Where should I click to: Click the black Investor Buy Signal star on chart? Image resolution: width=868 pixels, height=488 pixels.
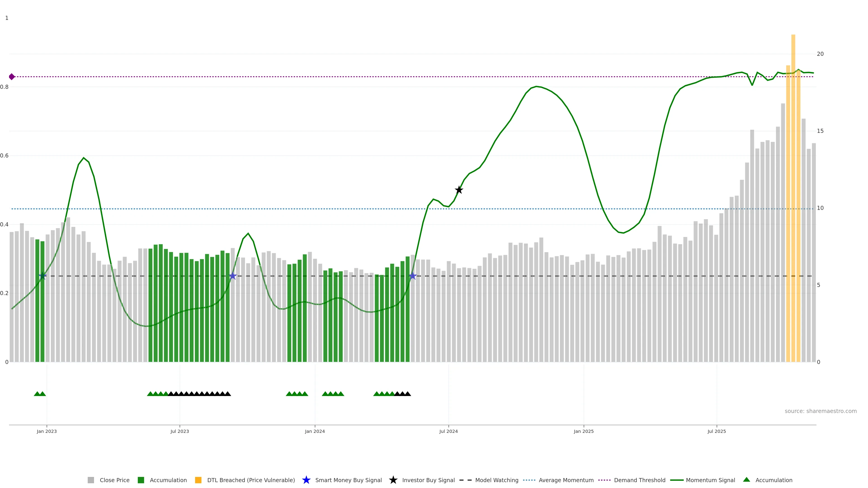pos(459,190)
